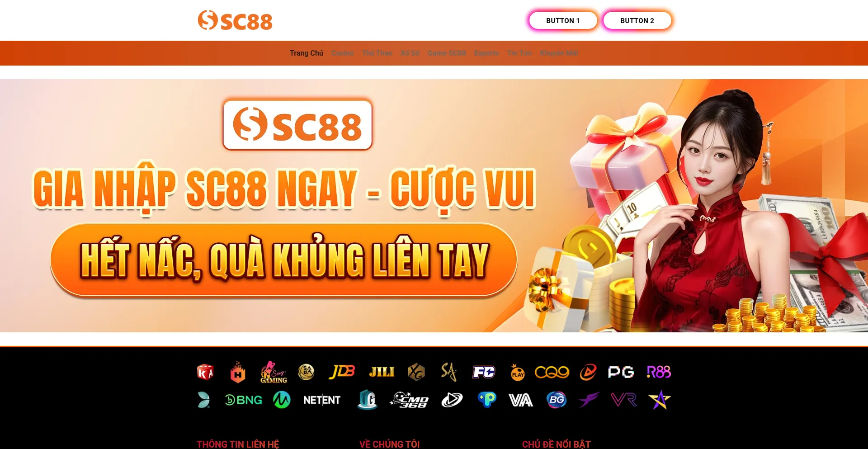This screenshot has width=868, height=449.
Task: Open Trang Chủ in navigation bar
Action: 307,53
